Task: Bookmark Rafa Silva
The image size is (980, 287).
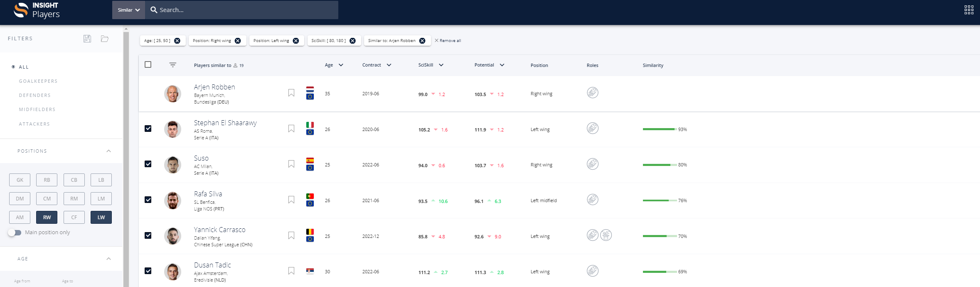Action: point(291,200)
